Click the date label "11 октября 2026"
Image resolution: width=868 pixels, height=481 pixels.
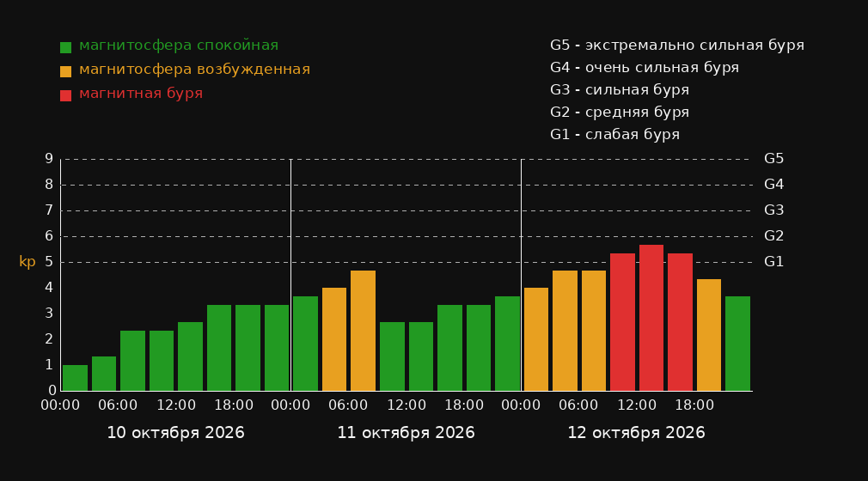coord(406,433)
